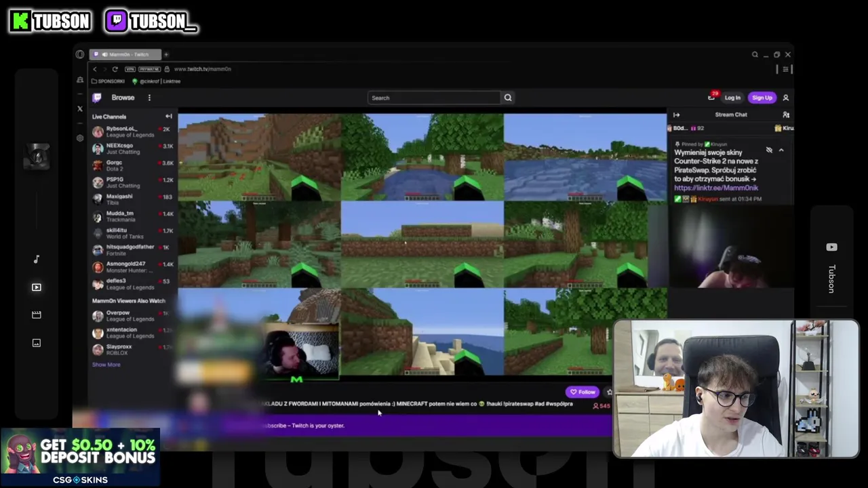Image resolution: width=868 pixels, height=488 pixels.
Task: Go back in browser history
Action: tap(95, 69)
